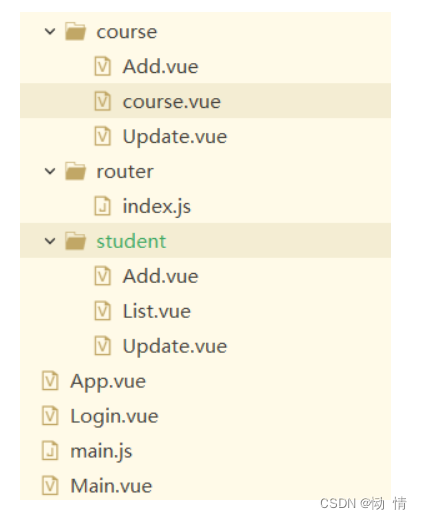Viewport: 422px width, 519px height.
Task: Open Update.vue under the student folder
Action: point(175,347)
